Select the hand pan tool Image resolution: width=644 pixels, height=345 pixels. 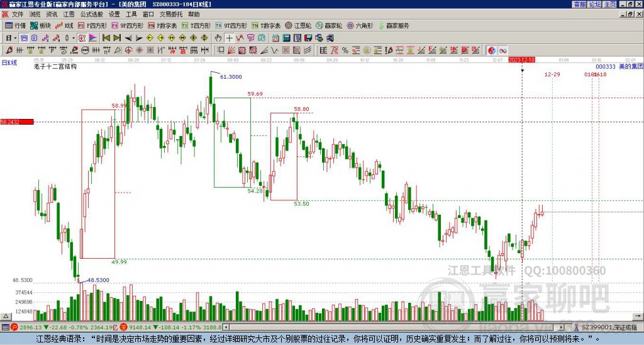pos(218,38)
